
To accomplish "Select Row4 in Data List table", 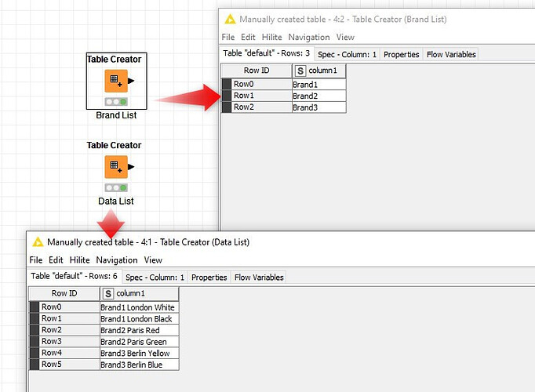I will click(64, 353).
